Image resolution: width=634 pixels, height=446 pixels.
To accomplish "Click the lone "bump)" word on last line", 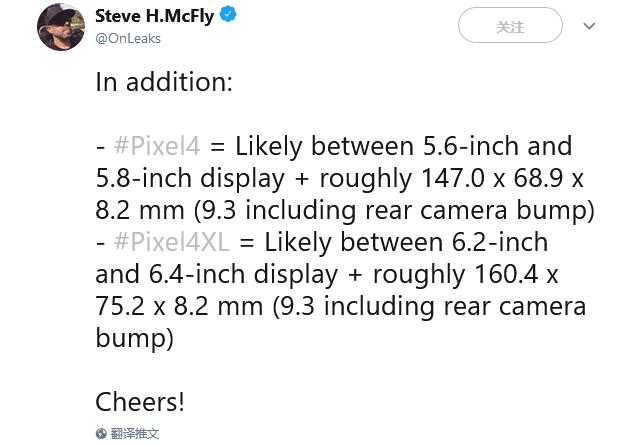I will (134, 339).
